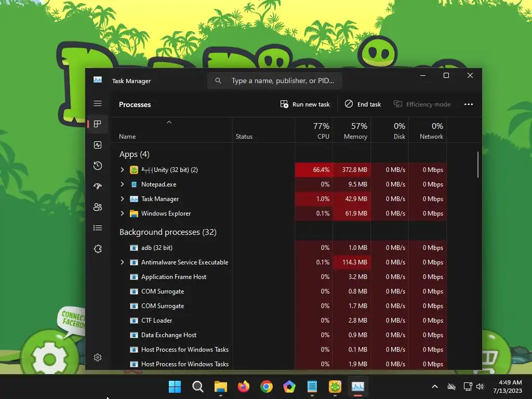Open Task Manager settings gear
The height and width of the screenshot is (399, 532).
click(98, 357)
